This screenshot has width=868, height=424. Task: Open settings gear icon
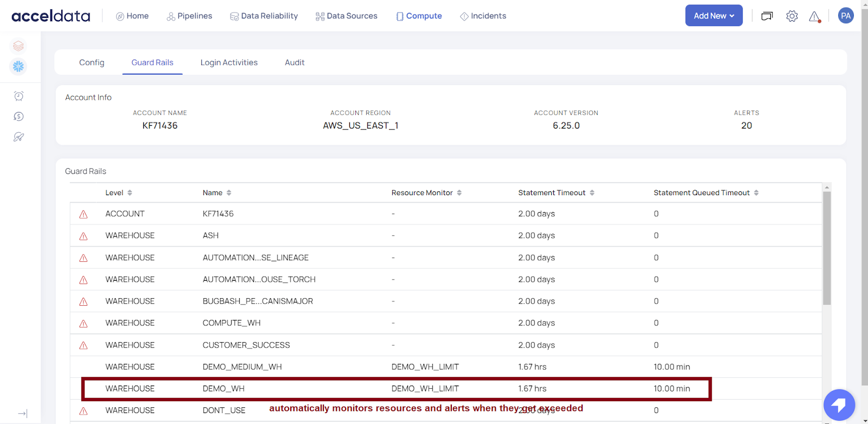tap(792, 16)
